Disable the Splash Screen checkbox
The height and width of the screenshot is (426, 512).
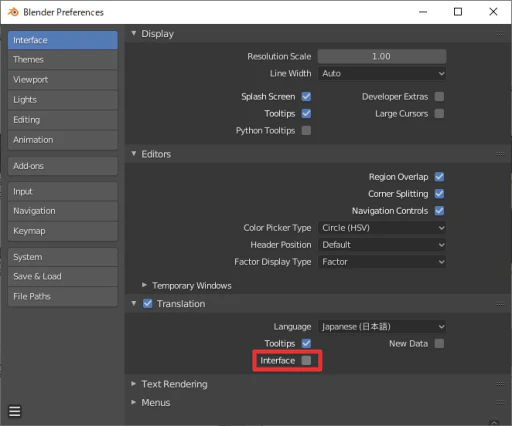coord(306,97)
